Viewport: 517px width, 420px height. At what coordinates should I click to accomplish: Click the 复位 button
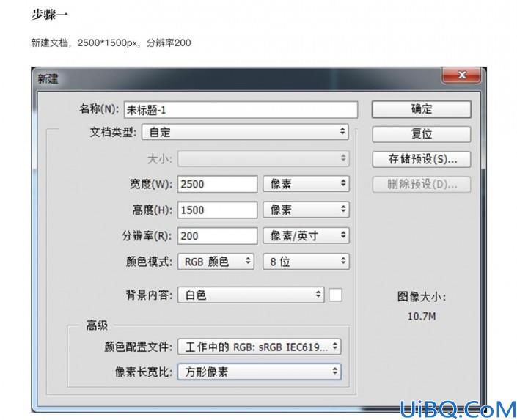[x=422, y=134]
